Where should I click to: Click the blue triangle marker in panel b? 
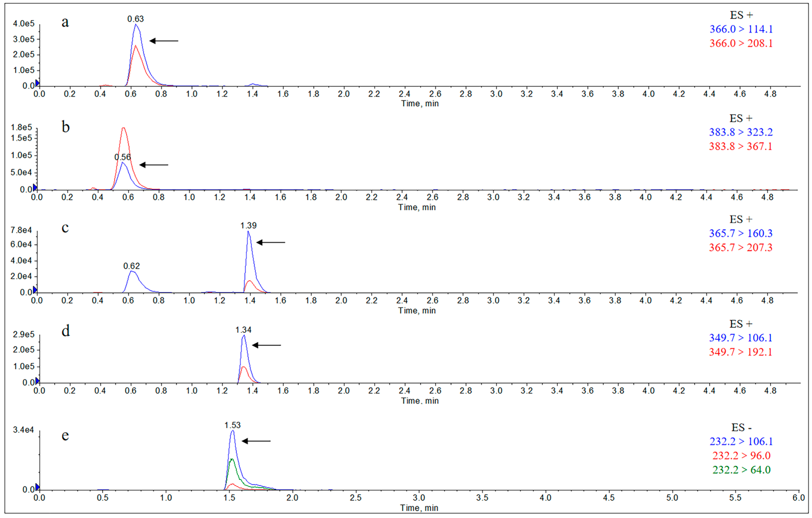point(35,187)
